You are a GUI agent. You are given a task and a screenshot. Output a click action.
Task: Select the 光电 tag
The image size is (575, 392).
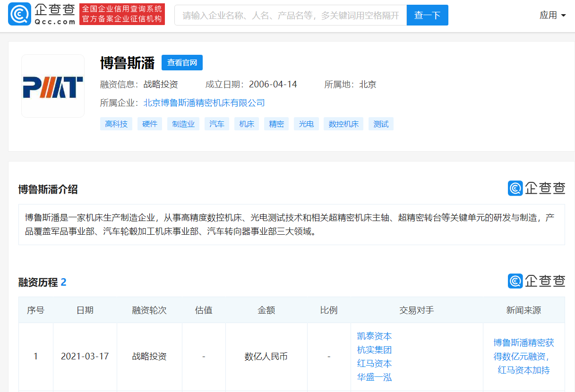coord(306,124)
